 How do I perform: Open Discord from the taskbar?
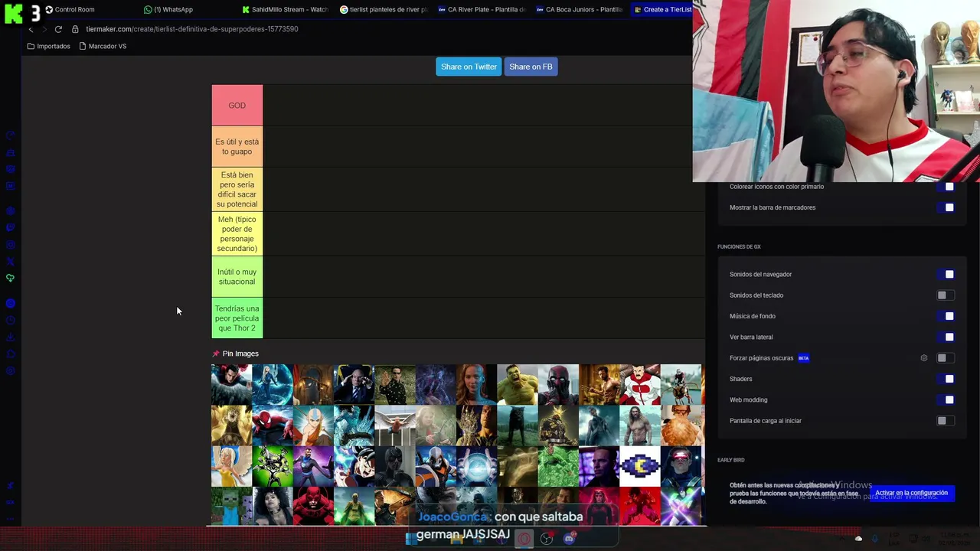(569, 539)
